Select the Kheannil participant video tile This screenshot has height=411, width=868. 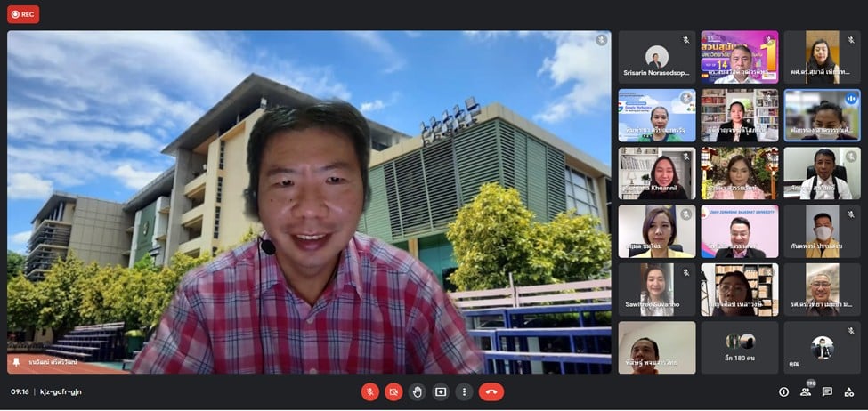tap(656, 173)
